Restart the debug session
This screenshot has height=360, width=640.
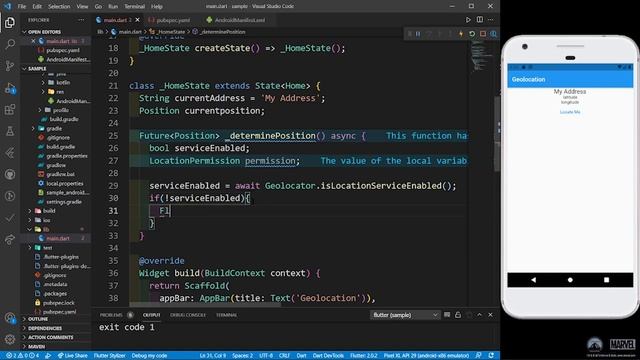click(x=472, y=34)
